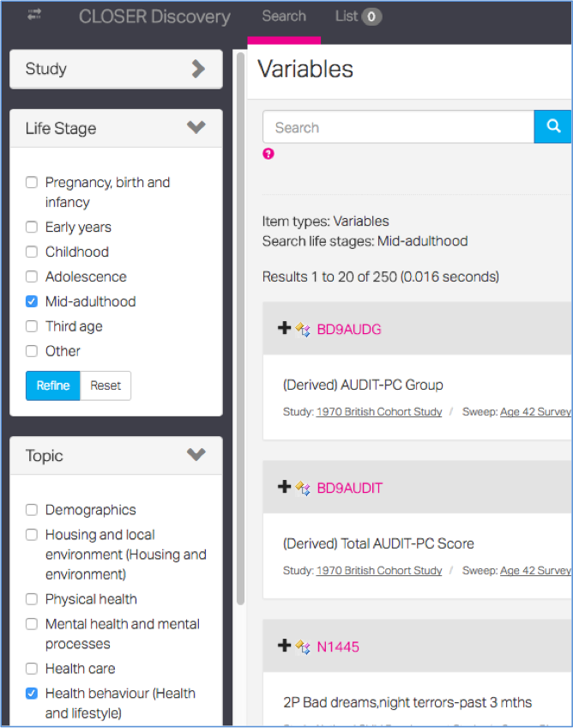Toggle sidebar with arrows icon in header
The width and height of the screenshot is (573, 728).
point(34,15)
